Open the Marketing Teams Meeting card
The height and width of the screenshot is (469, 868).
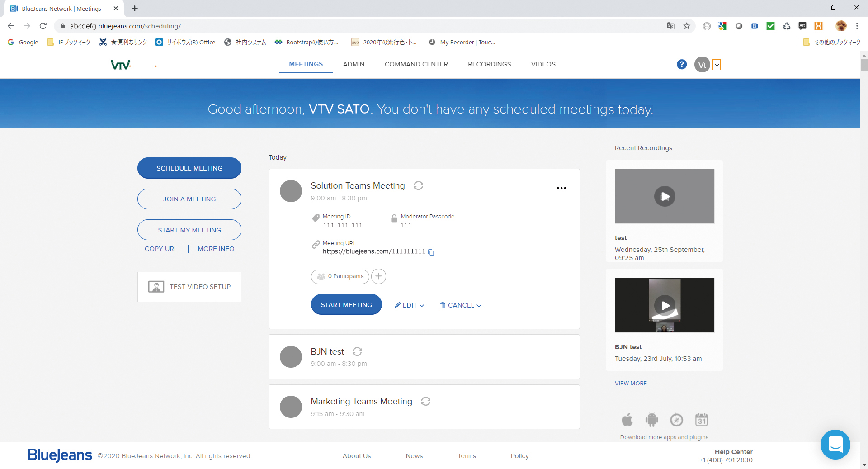coord(424,407)
